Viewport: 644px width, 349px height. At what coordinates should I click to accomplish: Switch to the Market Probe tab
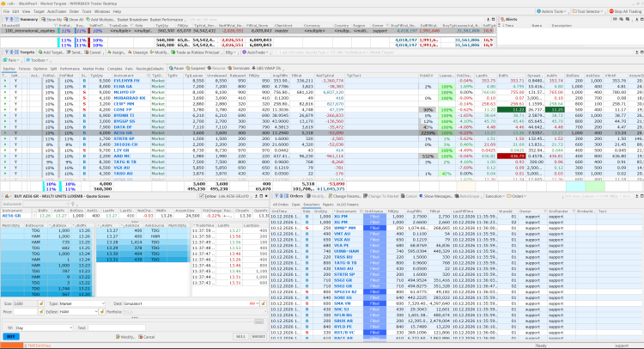click(94, 69)
